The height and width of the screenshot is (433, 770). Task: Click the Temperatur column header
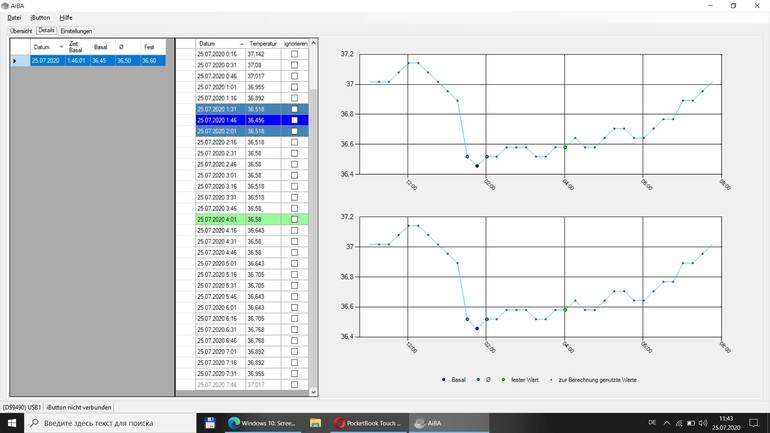(x=263, y=44)
